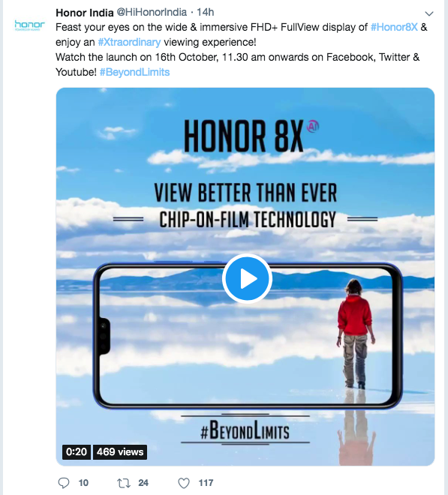Click the 117 likes count

click(x=206, y=483)
